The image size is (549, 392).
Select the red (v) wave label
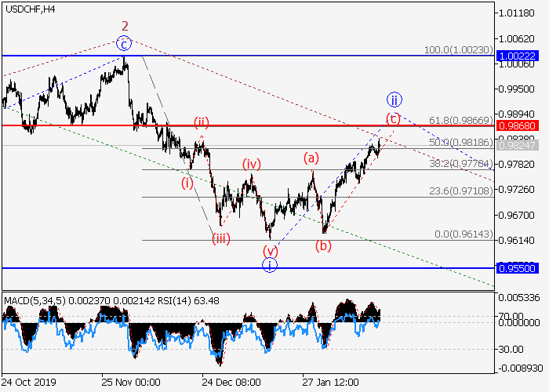click(270, 251)
